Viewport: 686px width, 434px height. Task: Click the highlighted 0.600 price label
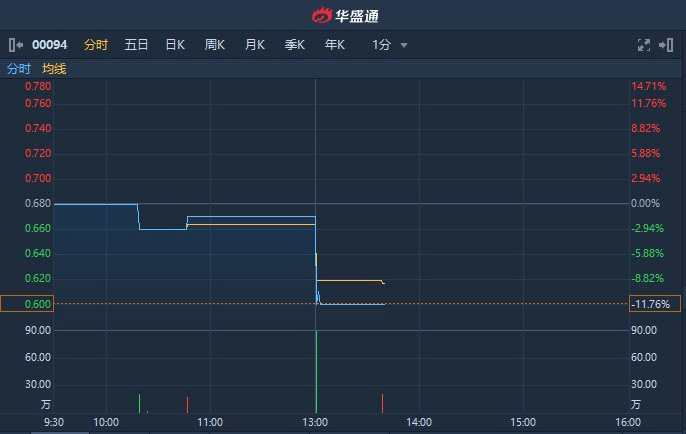click(x=27, y=304)
